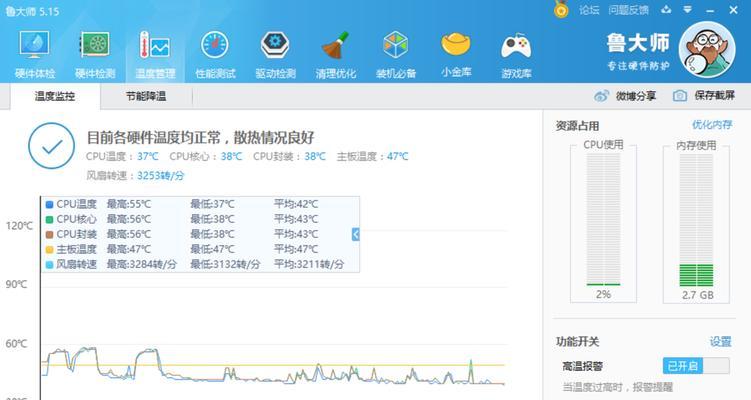The image size is (751, 400).
Task: Click the gold medal icon in title bar
Action: (x=561, y=9)
